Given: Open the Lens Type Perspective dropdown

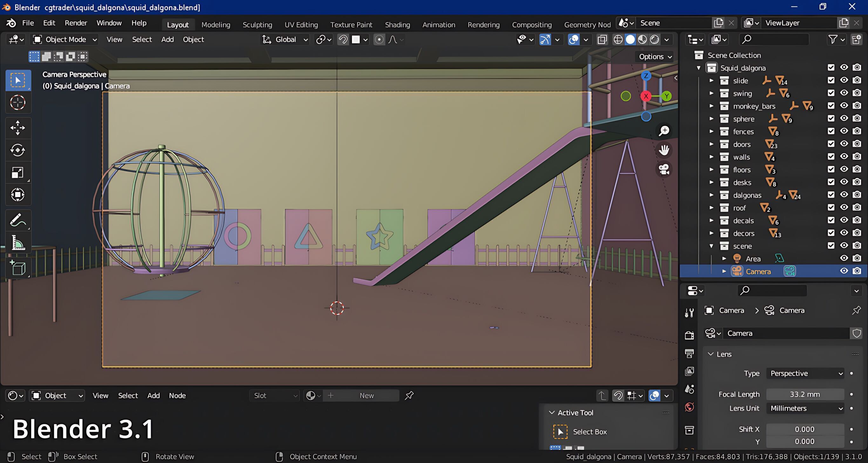Looking at the screenshot, I should tap(805, 373).
